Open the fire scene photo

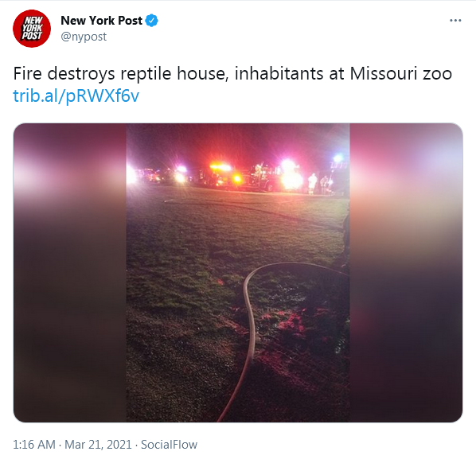tap(238, 272)
